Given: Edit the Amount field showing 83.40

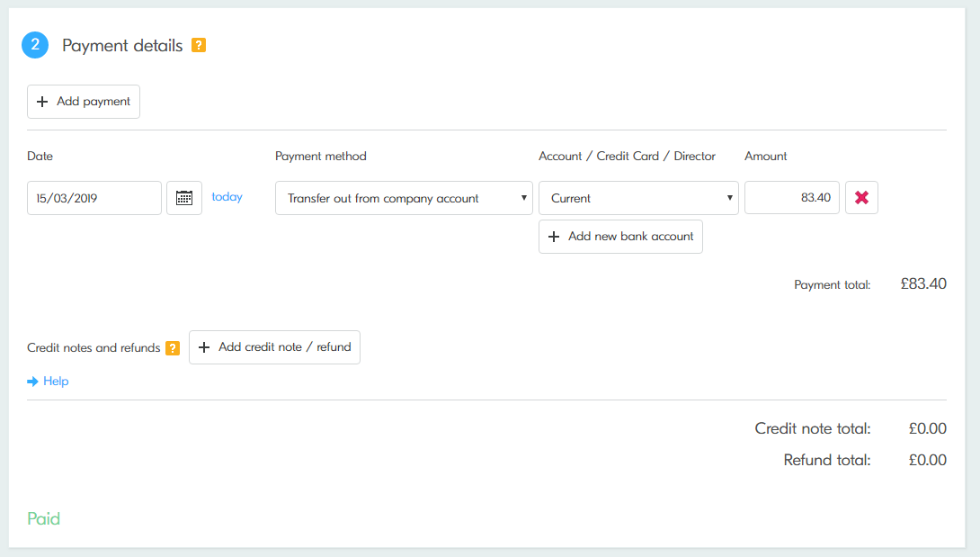Looking at the screenshot, I should tap(791, 198).
